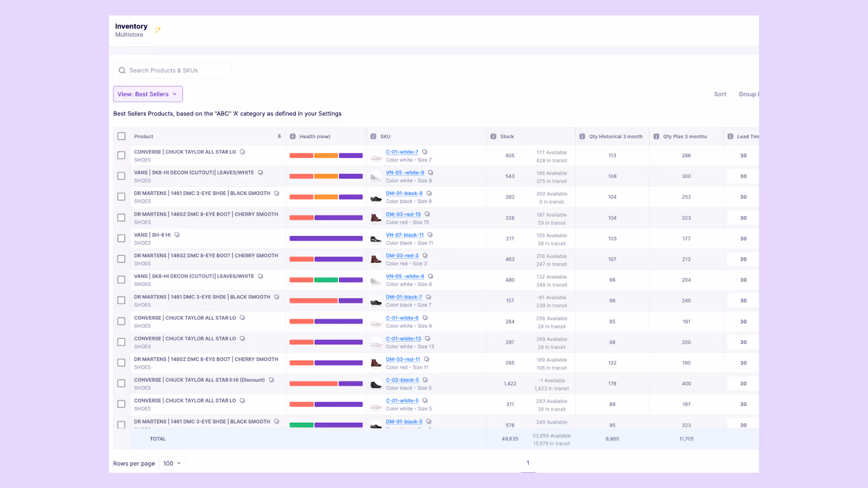Screen dimensions: 868x488
Task: Click health bar of C-01-white-7 row
Action: coord(326,156)
